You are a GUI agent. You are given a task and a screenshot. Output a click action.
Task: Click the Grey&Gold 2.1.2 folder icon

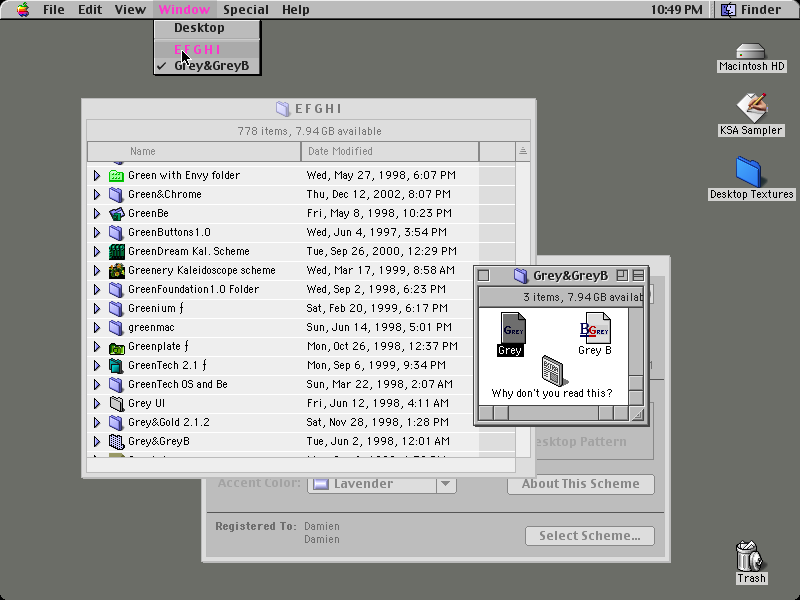116,422
